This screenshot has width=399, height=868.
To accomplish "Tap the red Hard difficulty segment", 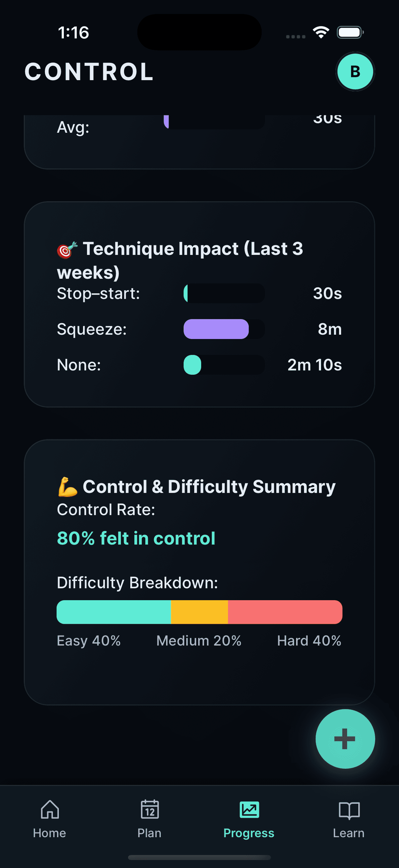I will tap(285, 612).
